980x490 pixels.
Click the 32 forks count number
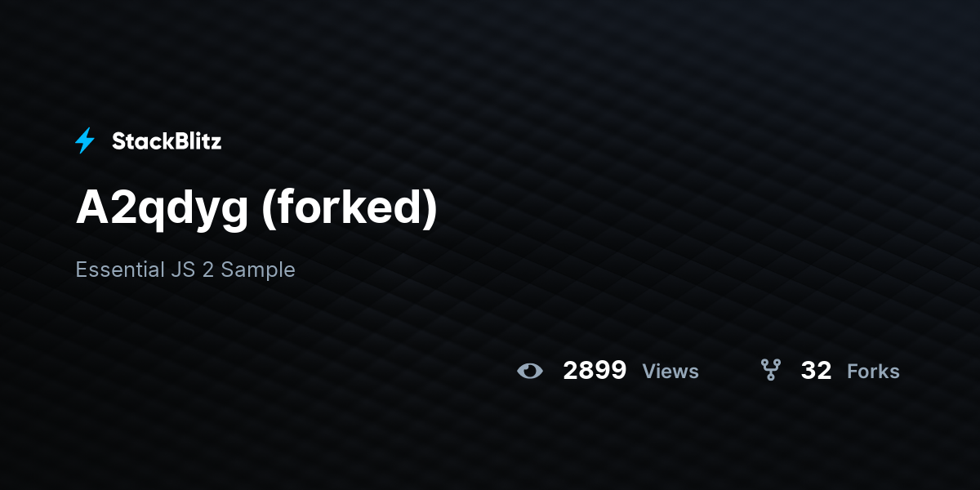816,371
